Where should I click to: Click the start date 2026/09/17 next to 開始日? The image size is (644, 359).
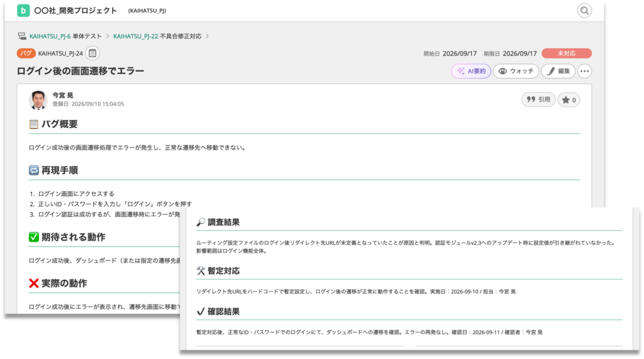(460, 53)
